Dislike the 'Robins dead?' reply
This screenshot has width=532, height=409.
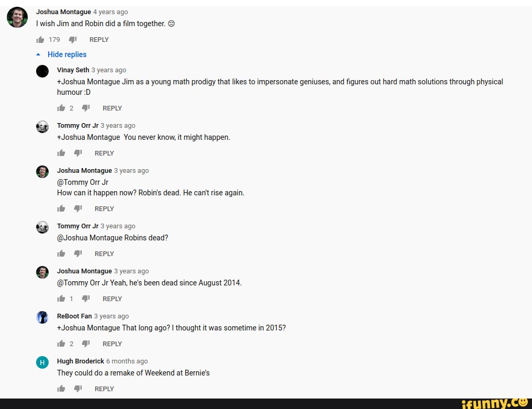coord(78,254)
